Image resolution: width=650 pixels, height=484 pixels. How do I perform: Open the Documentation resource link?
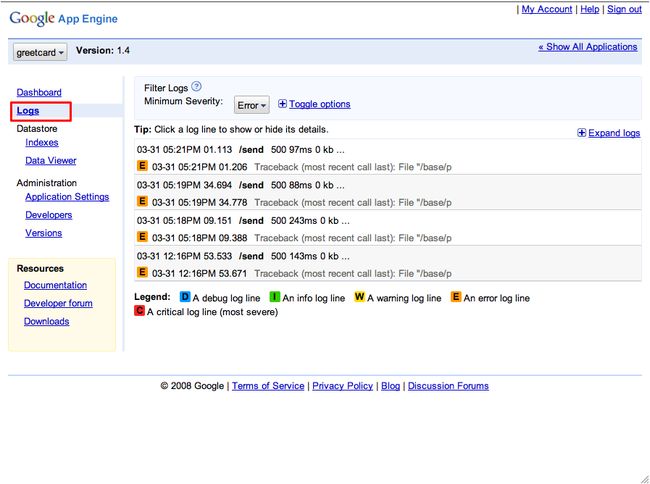[55, 285]
